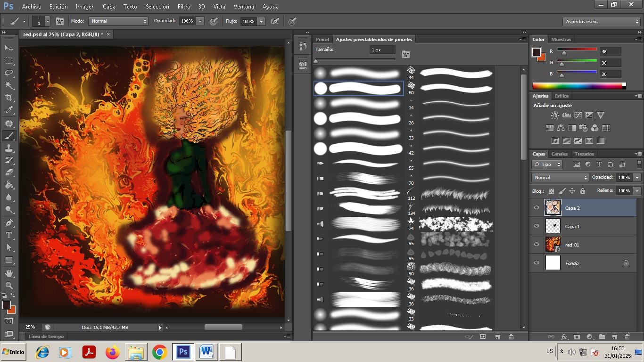Viewport: 644px width, 362px height.
Task: Select the Eraser tool
Action: pos(9,173)
